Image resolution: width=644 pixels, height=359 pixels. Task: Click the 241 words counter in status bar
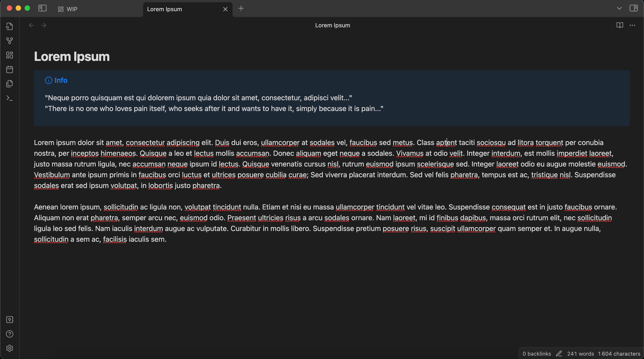coord(580,353)
